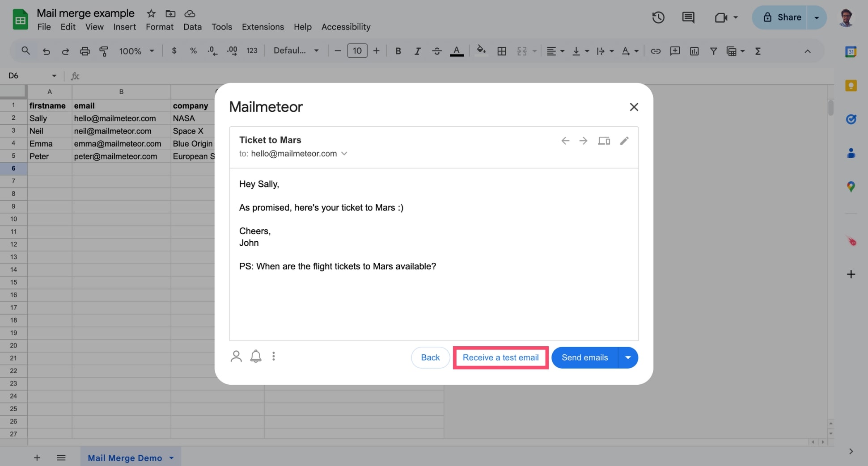Screen dimensions: 868x466
Task: Open the Contacts side panel
Action: pos(851,153)
